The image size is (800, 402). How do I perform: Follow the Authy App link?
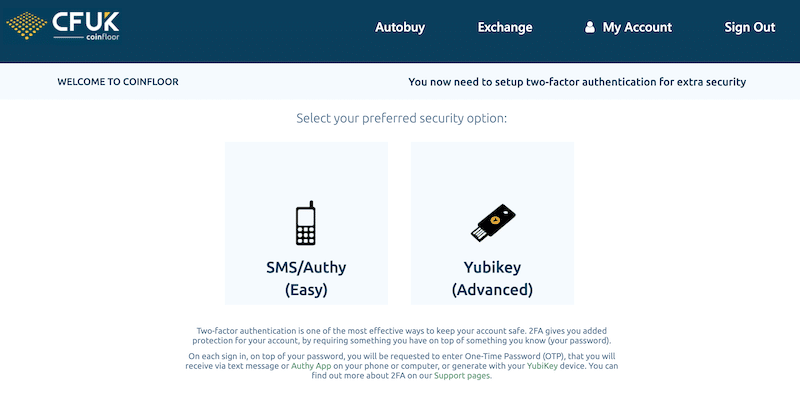(x=311, y=366)
